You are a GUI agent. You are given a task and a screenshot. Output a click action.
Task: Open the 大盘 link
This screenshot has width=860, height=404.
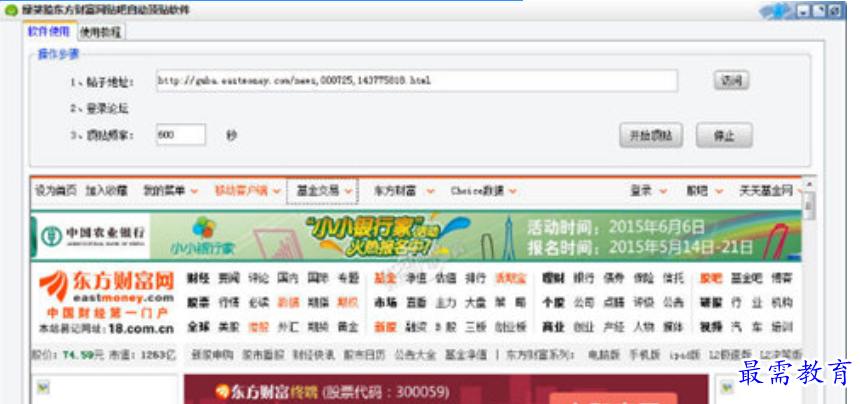pos(475,303)
